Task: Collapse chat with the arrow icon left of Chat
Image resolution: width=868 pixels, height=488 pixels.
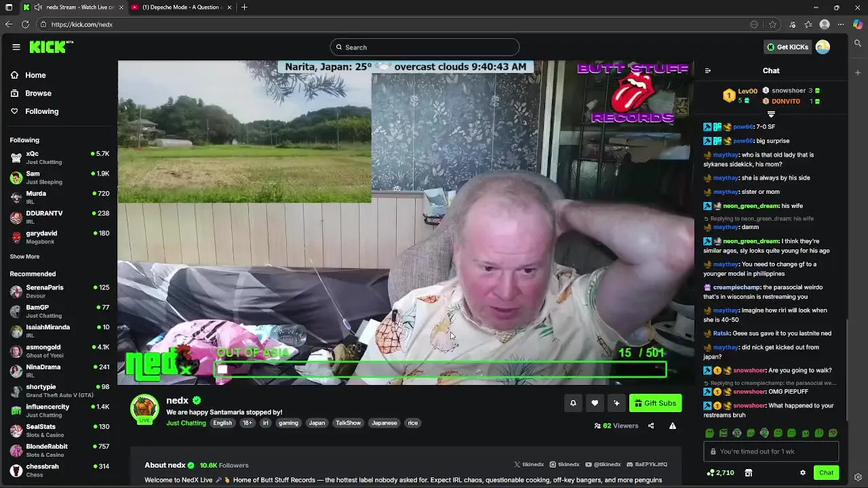Action: click(x=708, y=70)
